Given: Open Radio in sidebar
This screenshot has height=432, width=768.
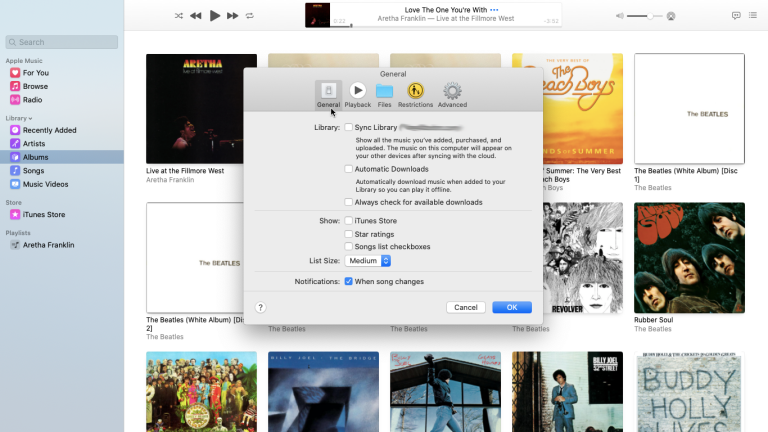Looking at the screenshot, I should pyautogui.click(x=32, y=100).
